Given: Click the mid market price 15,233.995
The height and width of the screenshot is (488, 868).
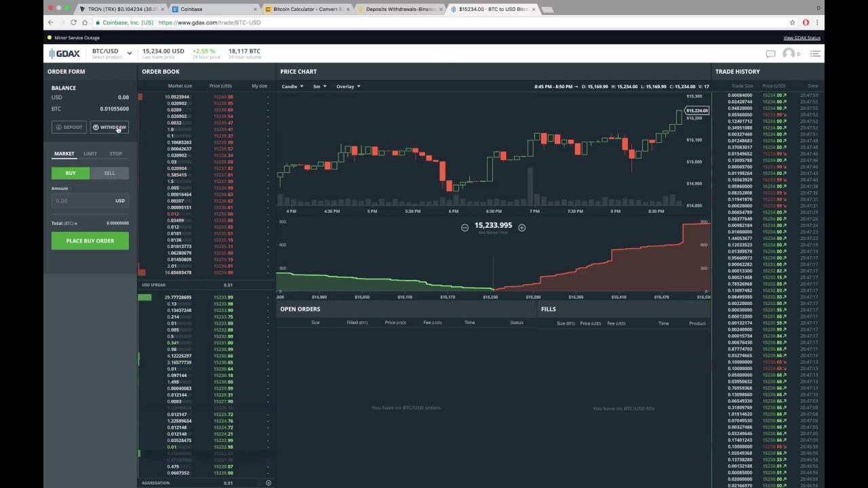Looking at the screenshot, I should coord(493,225).
